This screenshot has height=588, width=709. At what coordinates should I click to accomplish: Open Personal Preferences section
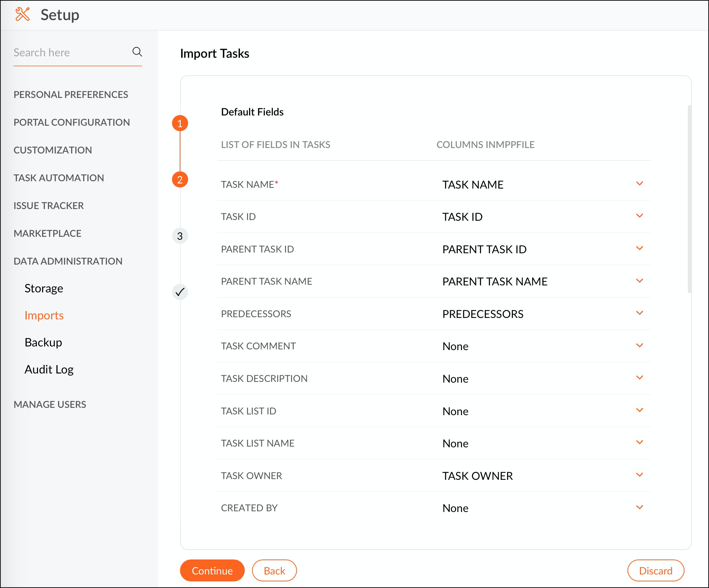[70, 95]
